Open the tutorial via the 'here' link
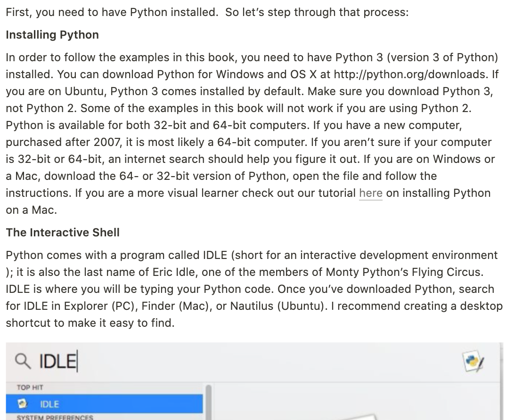523x420 pixels. pyautogui.click(x=370, y=193)
